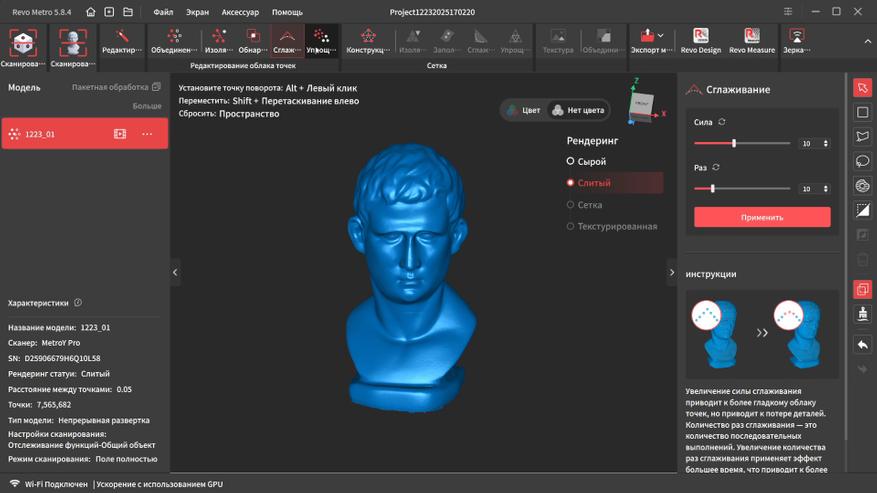The image size is (877, 493).
Task: Click the Точки value 7,565,682
Action: point(54,405)
